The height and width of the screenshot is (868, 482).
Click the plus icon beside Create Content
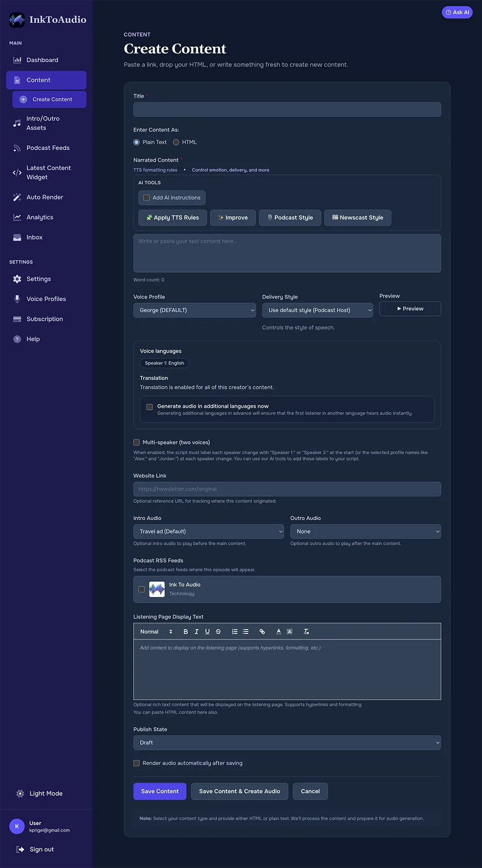pyautogui.click(x=23, y=99)
